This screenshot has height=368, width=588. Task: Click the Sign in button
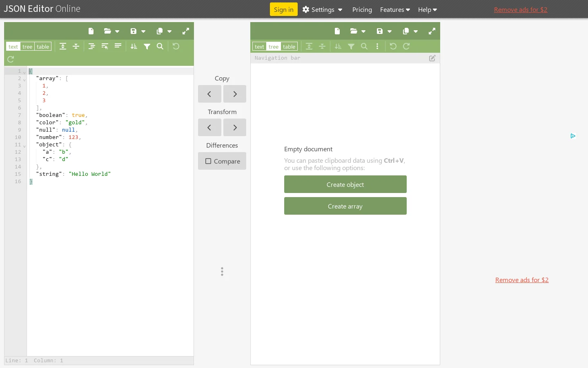[x=284, y=9]
